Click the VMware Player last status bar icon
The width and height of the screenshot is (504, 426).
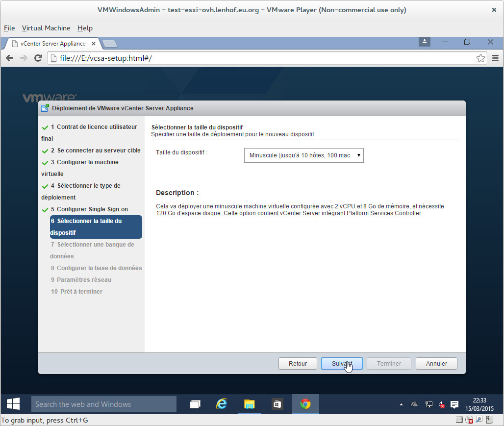pyautogui.click(x=489, y=420)
